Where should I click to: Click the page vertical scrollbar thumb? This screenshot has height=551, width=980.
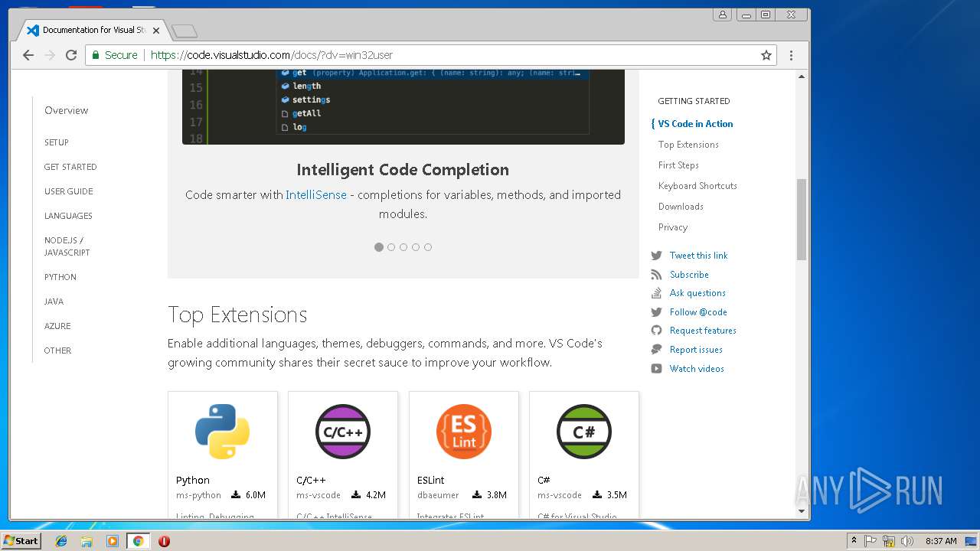pyautogui.click(x=802, y=220)
